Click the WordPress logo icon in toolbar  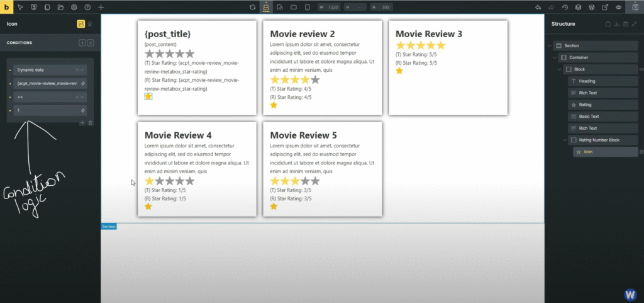point(592,7)
